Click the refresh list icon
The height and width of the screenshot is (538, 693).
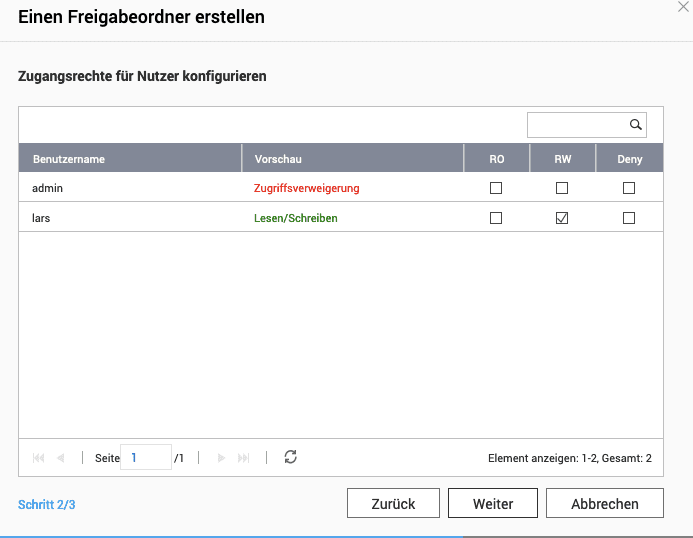[x=291, y=457]
